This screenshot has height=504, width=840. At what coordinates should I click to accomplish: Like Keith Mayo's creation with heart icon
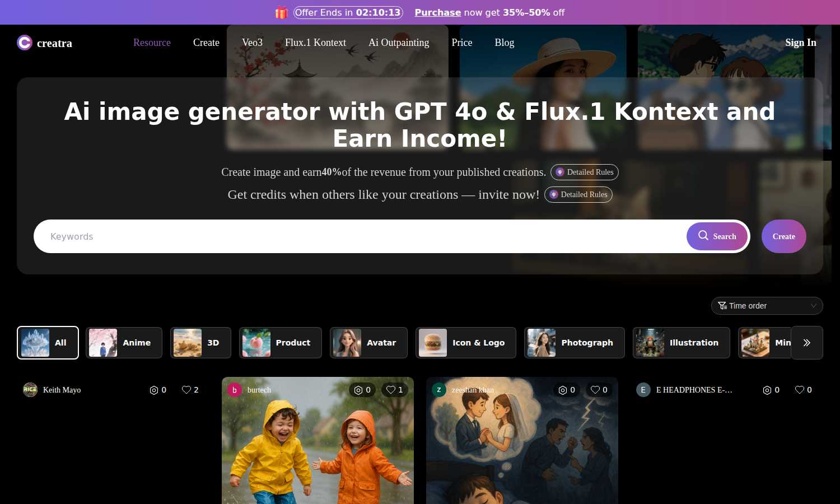click(186, 390)
